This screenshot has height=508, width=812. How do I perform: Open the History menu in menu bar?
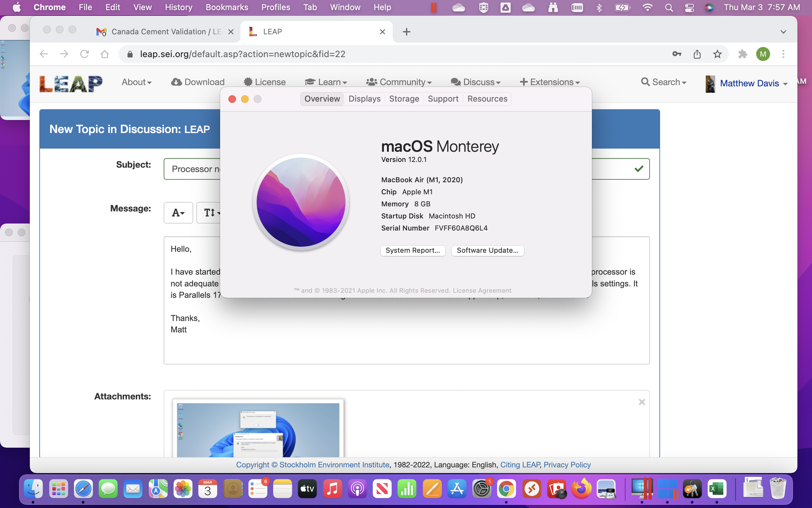(x=179, y=7)
